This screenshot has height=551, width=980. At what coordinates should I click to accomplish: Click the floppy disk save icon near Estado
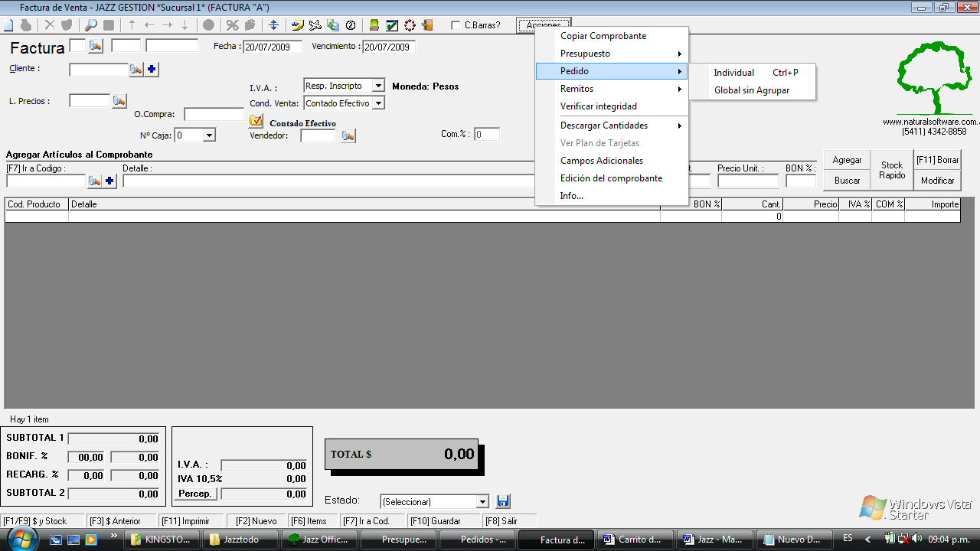coord(503,501)
